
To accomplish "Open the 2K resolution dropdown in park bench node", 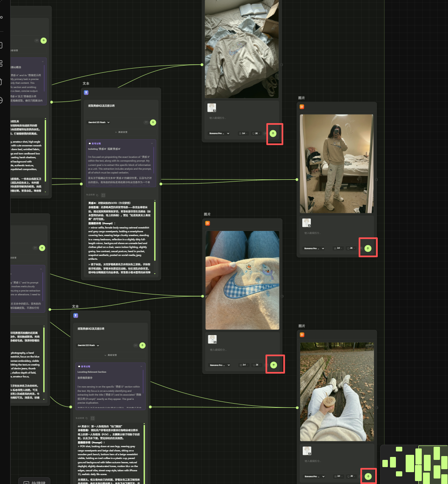I will click(x=351, y=476).
